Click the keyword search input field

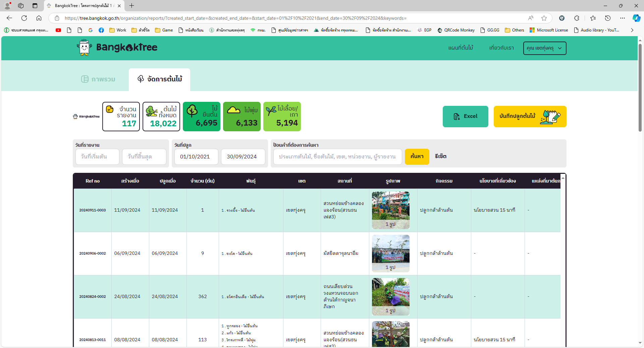(x=337, y=157)
